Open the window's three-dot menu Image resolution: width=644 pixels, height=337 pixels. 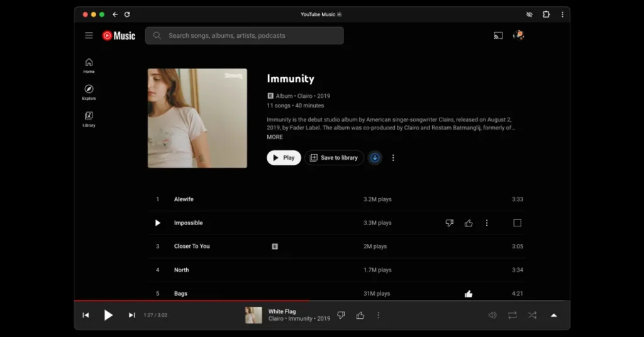tap(562, 14)
